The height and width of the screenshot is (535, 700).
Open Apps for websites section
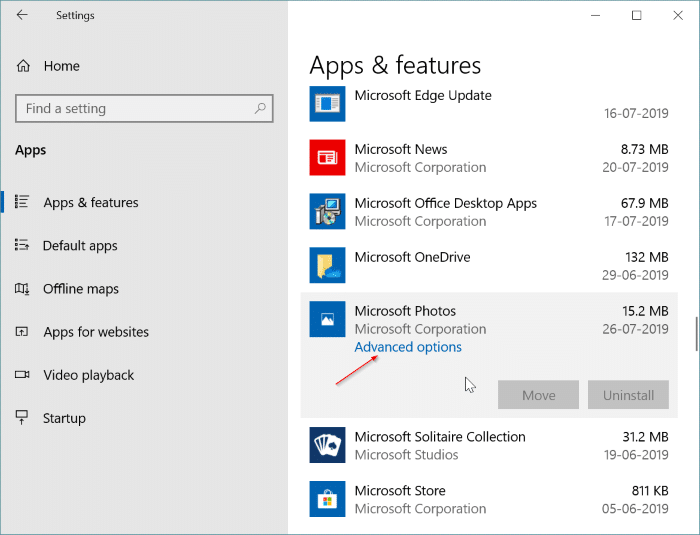(x=96, y=332)
